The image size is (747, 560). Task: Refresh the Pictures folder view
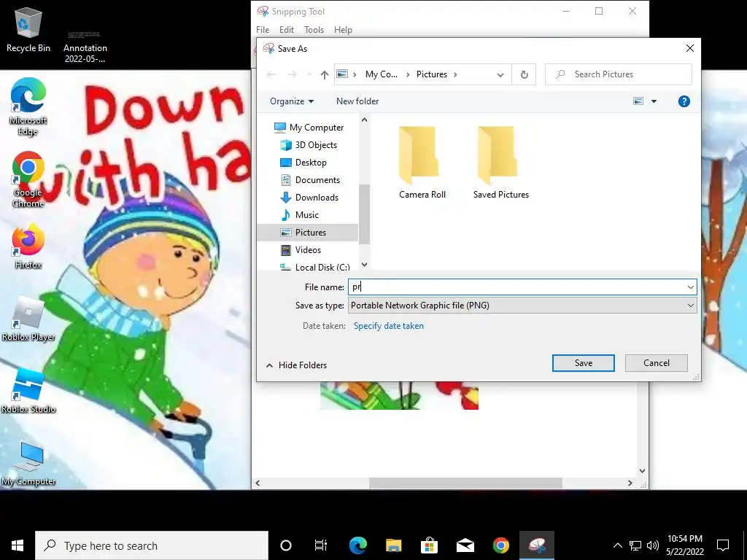524,74
